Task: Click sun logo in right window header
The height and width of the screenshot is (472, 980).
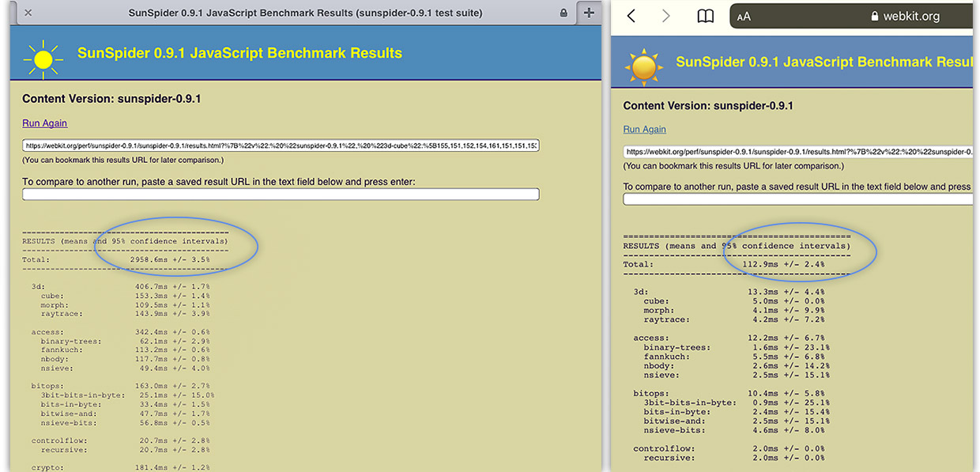Action: (643, 67)
